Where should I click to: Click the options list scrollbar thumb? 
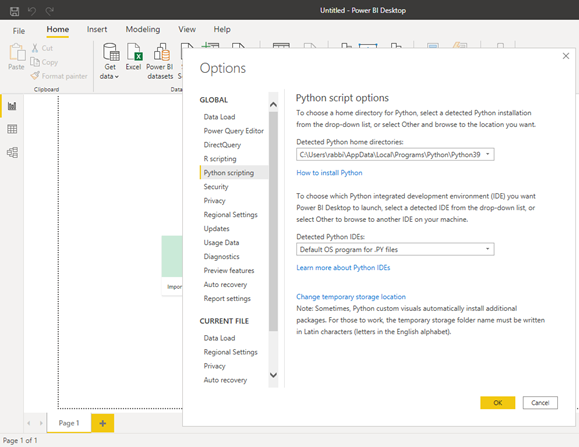[273, 221]
